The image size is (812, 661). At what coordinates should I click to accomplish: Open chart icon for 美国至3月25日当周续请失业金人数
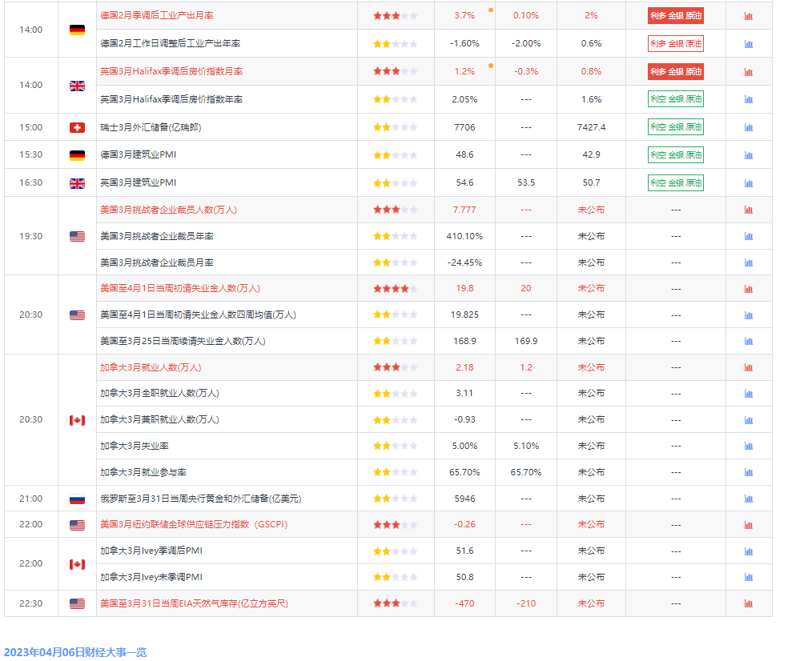748,341
